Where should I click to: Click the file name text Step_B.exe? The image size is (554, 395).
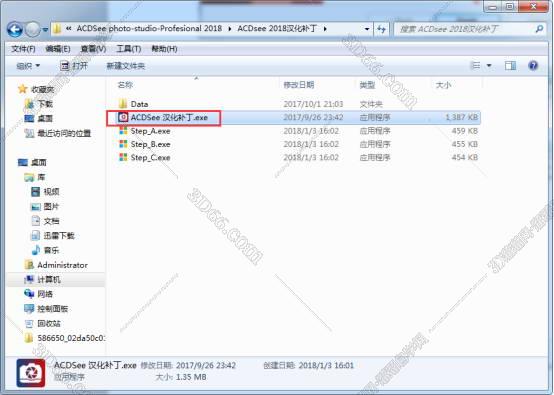151,145
